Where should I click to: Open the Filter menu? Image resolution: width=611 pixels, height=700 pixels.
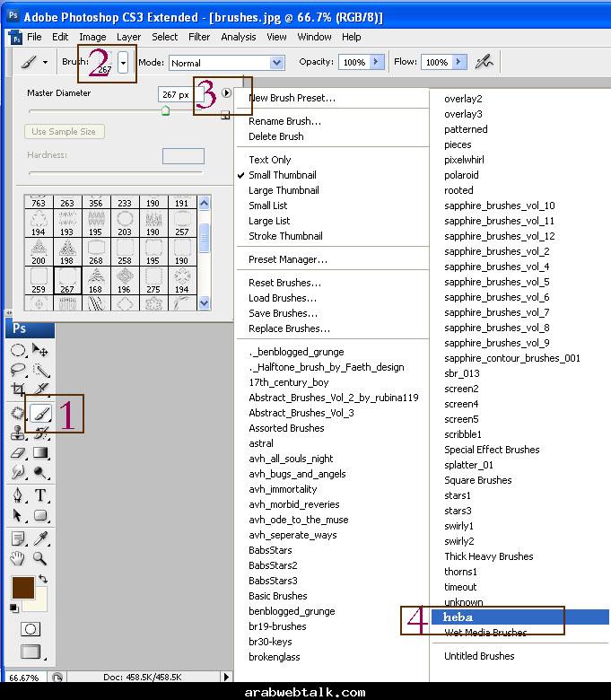coord(199,37)
